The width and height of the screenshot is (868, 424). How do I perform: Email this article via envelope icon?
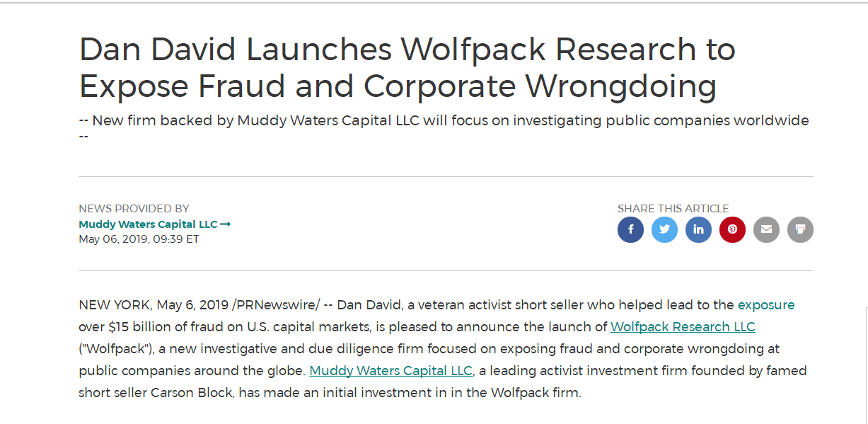pos(766,229)
